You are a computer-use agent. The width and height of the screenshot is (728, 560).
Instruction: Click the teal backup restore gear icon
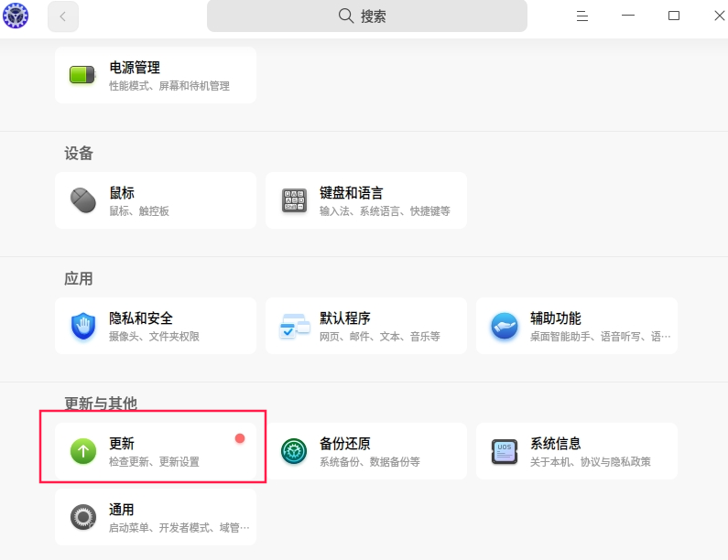tap(294, 451)
